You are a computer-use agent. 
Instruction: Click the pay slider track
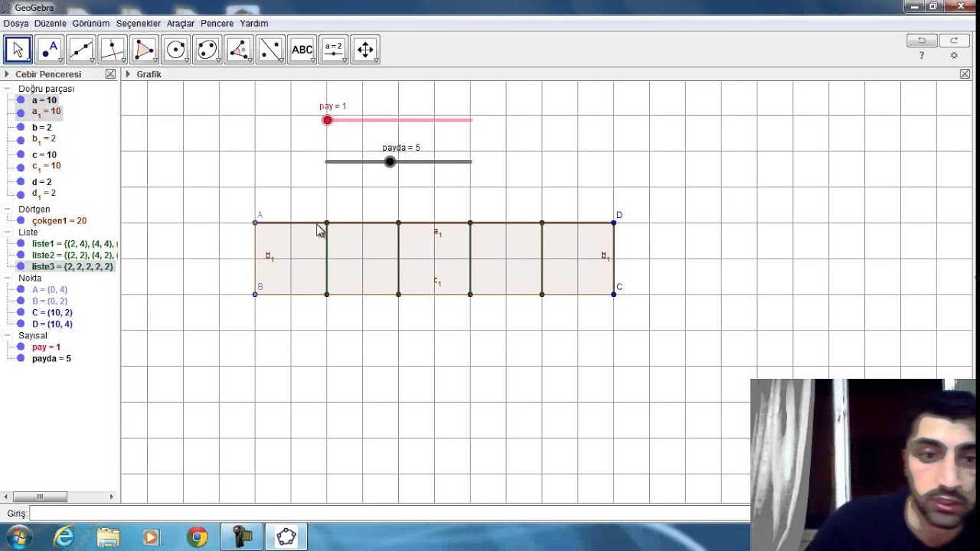click(x=399, y=120)
